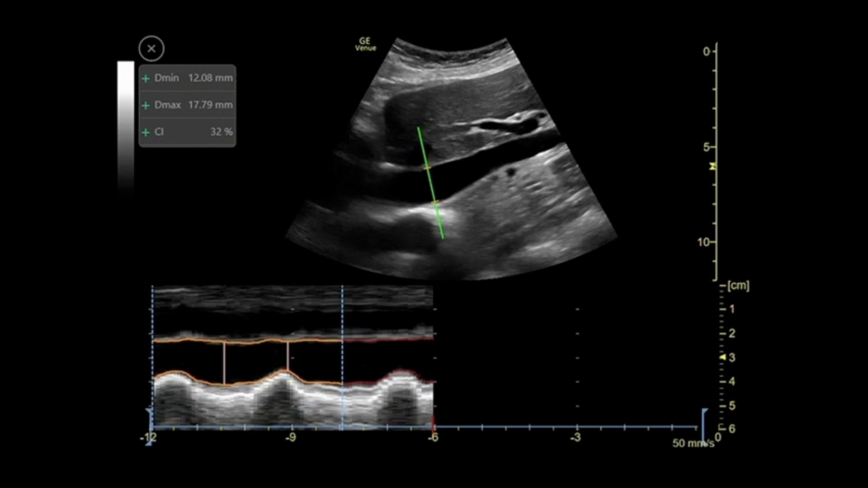Click the 50 mm/s sweep speed label
Viewport: 868px width, 488px height.
[693, 443]
